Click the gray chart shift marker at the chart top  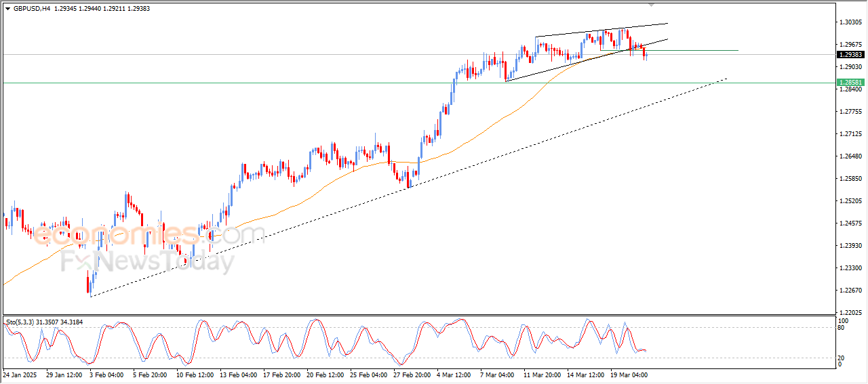coord(652,5)
